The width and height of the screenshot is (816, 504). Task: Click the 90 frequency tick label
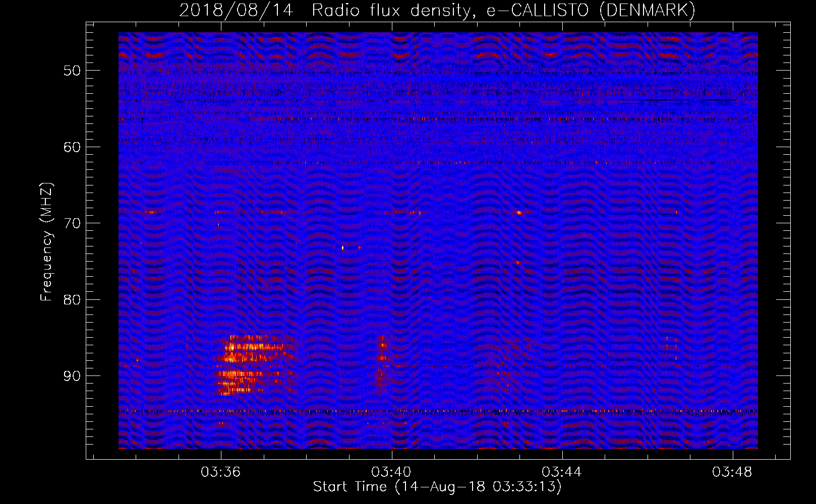click(x=72, y=376)
